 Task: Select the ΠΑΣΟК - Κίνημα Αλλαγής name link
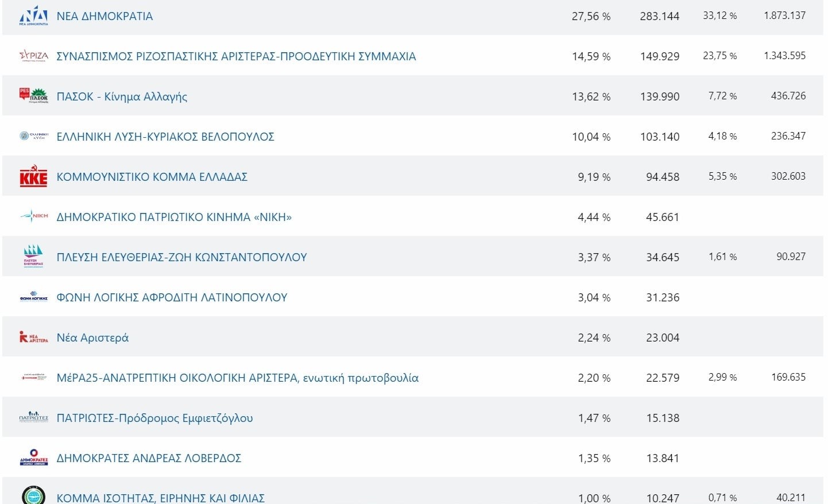point(122,96)
